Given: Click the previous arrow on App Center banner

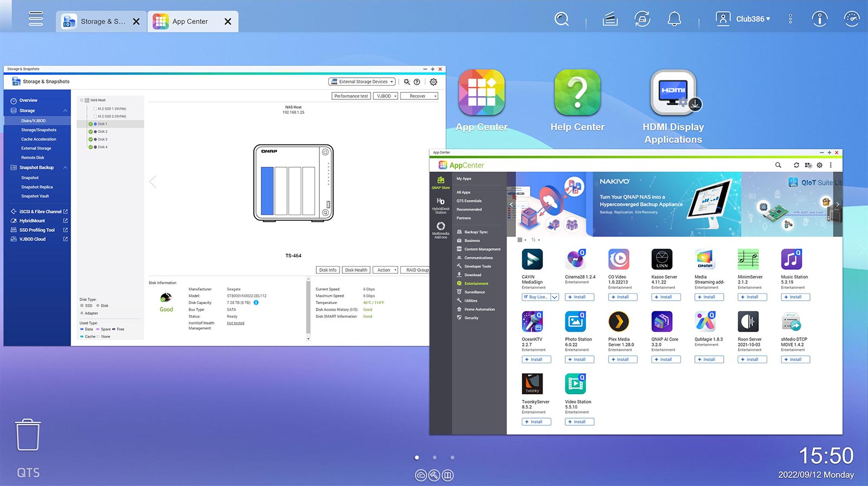Looking at the screenshot, I should [x=511, y=204].
